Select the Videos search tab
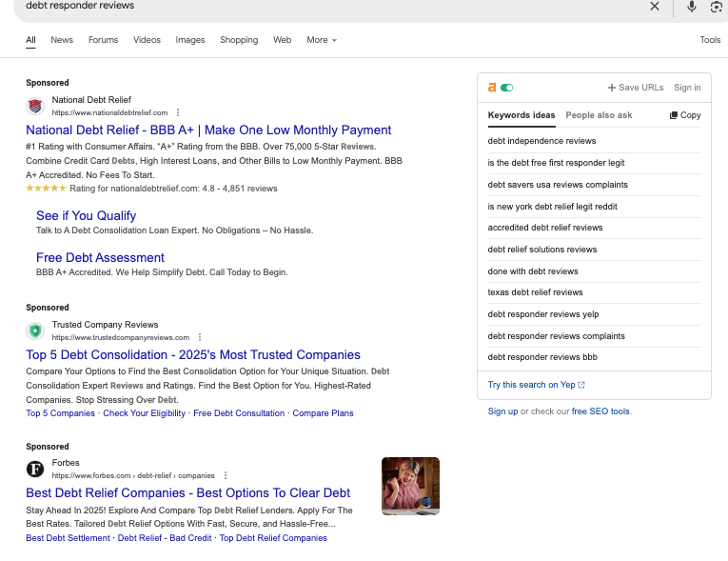This screenshot has width=728, height=561. [147, 40]
